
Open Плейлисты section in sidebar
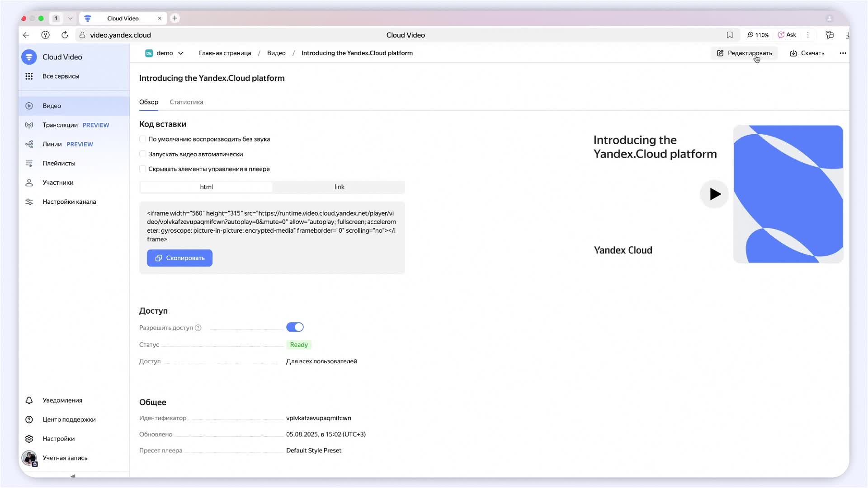click(74, 164)
